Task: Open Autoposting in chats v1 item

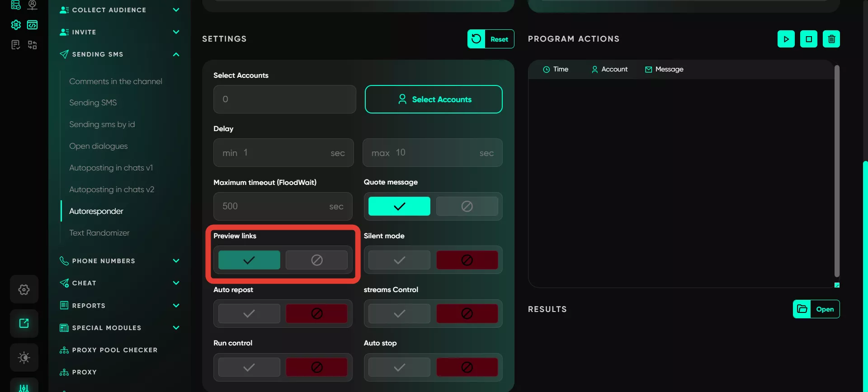Action: 111,168
